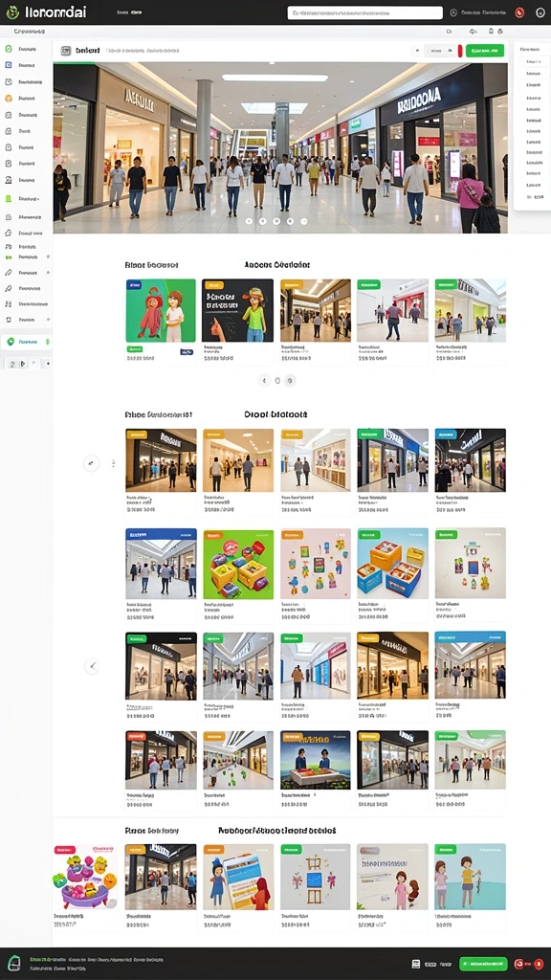This screenshot has width=551, height=980.
Task: Open the green cartoon card with red character
Action: coord(161,311)
